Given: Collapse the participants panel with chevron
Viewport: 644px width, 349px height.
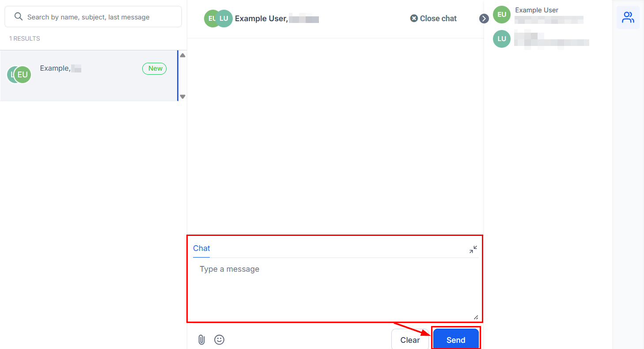Looking at the screenshot, I should coord(484,19).
